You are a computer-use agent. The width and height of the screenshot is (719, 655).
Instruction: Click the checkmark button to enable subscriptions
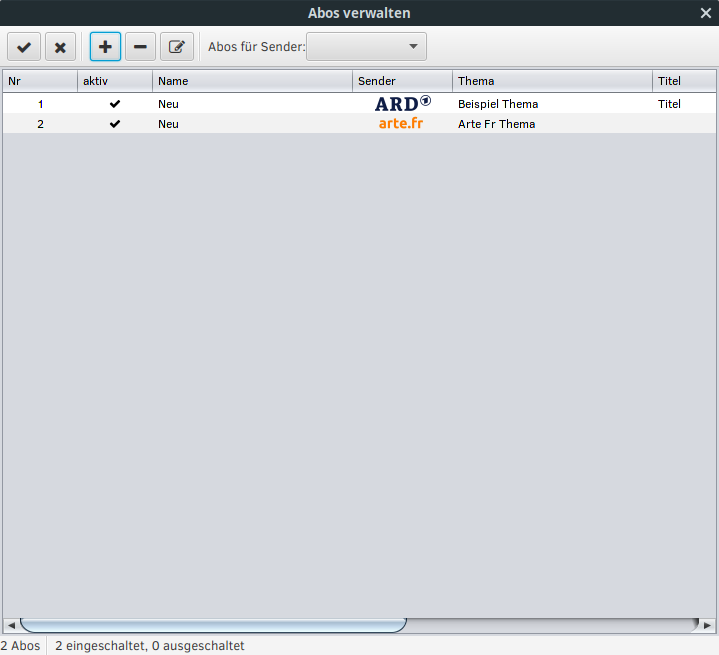pyautogui.click(x=24, y=47)
